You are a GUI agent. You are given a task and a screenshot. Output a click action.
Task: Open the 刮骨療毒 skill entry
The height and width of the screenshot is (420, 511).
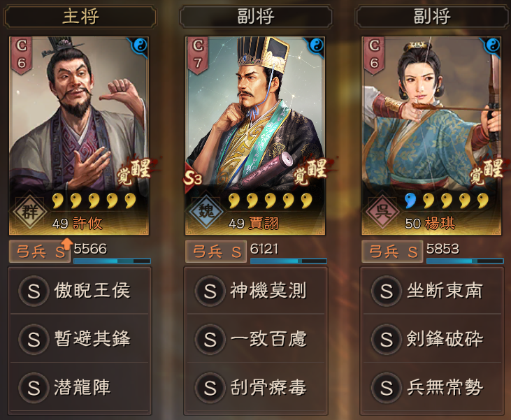(x=256, y=387)
